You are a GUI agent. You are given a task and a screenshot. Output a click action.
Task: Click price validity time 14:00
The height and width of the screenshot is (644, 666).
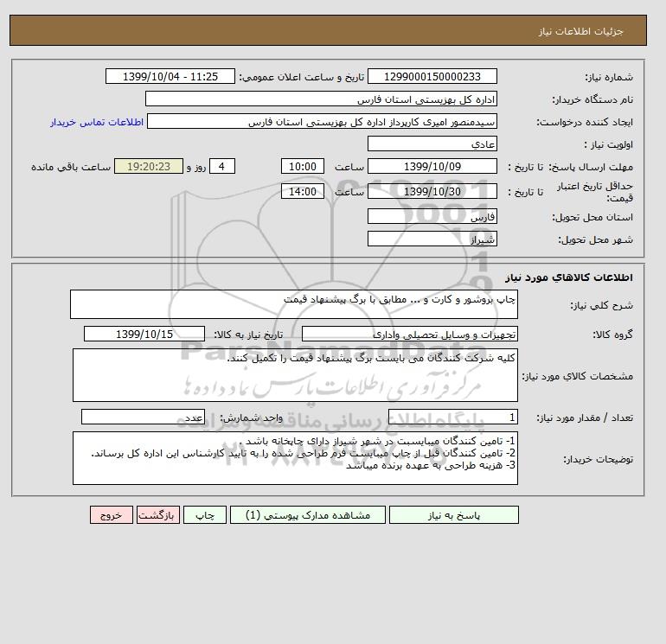point(303,191)
